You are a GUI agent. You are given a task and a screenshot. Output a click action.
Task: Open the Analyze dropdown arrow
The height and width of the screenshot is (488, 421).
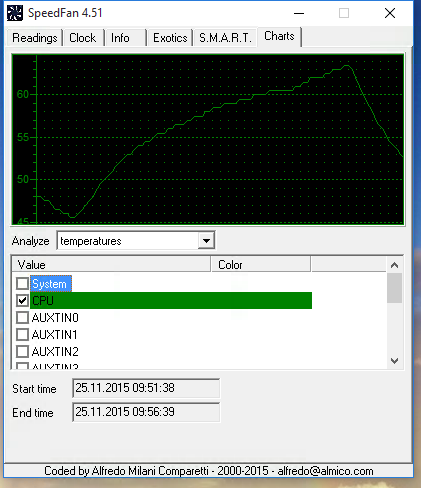click(206, 240)
